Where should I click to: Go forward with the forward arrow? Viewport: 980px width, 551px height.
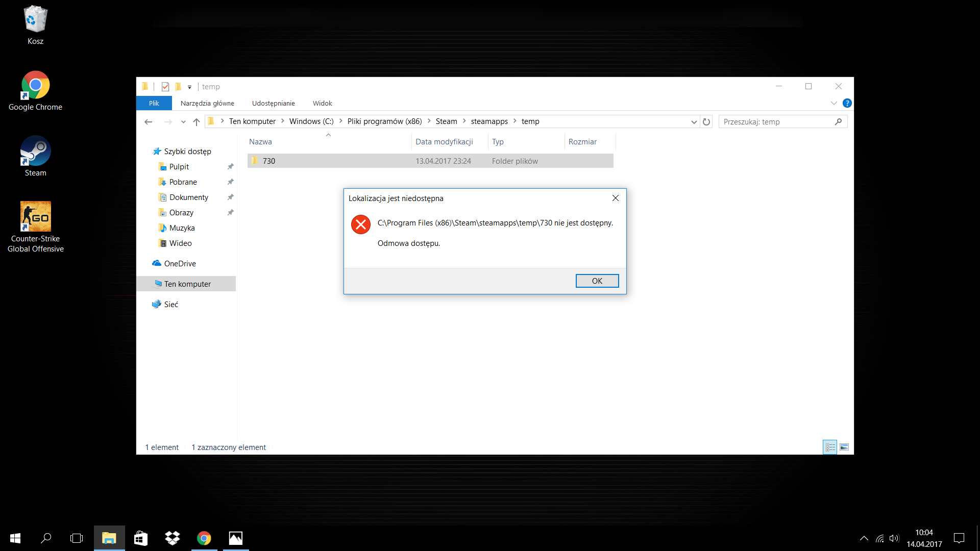click(x=168, y=121)
